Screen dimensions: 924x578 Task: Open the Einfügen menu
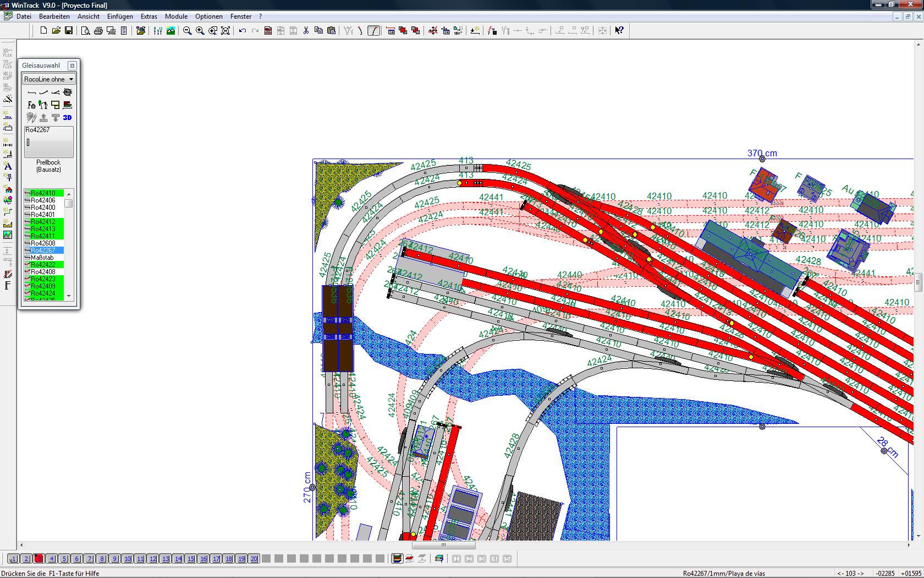coord(120,17)
